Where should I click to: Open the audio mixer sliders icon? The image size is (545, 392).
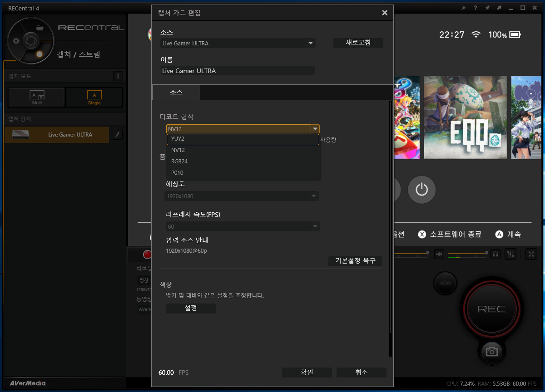pos(510,254)
